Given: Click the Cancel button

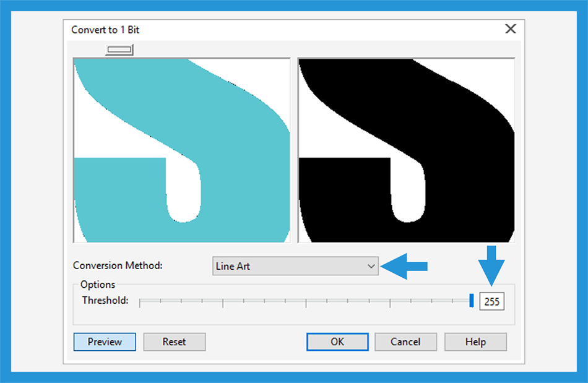Looking at the screenshot, I should (406, 342).
